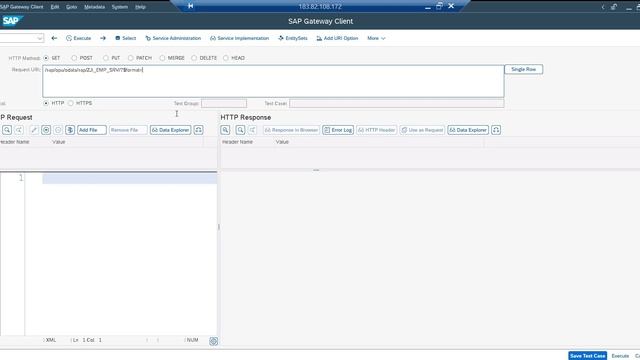This screenshot has width=640, height=360.
Task: Select the DELETE HTTP method
Action: tap(194, 58)
